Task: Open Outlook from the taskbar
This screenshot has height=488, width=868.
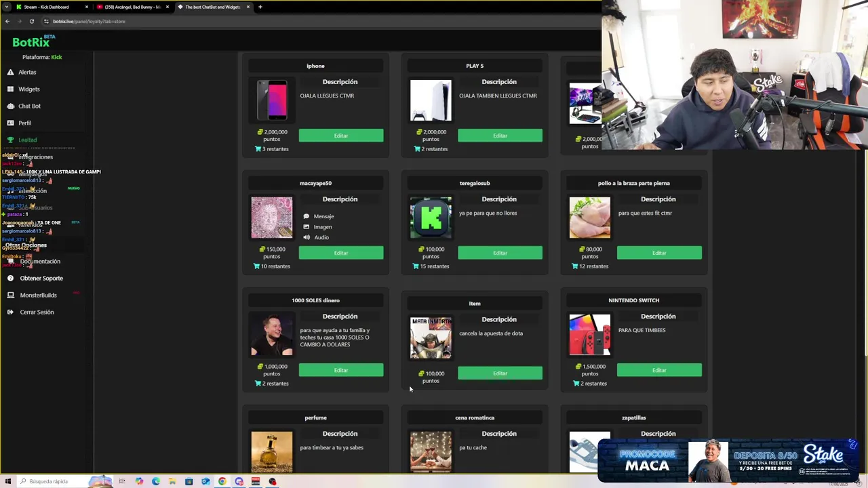Action: pyautogui.click(x=205, y=481)
